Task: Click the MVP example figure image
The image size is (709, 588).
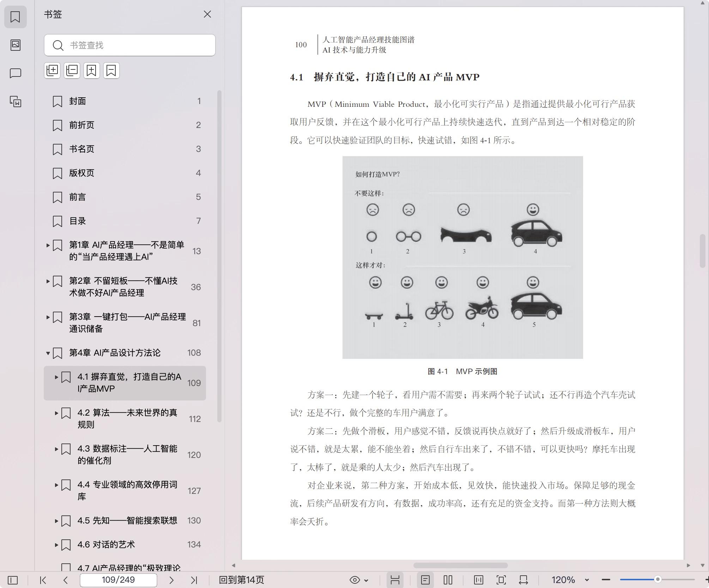Action: (x=462, y=257)
